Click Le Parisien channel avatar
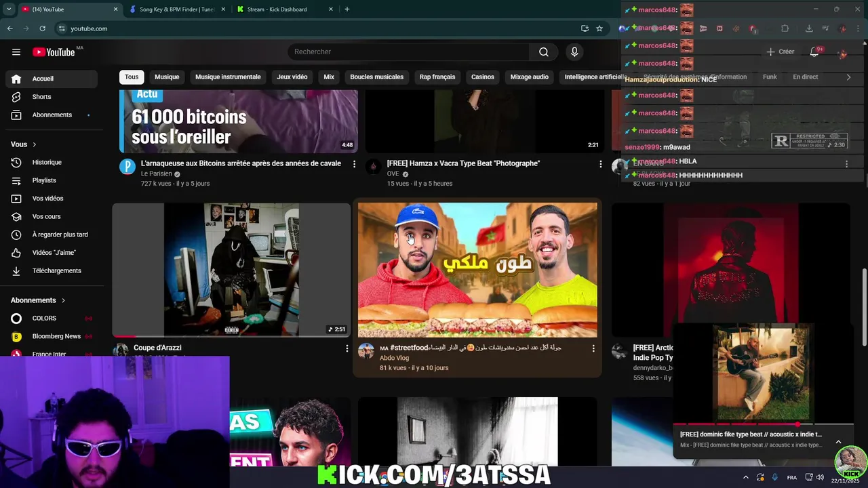868x488 pixels. coord(127,167)
